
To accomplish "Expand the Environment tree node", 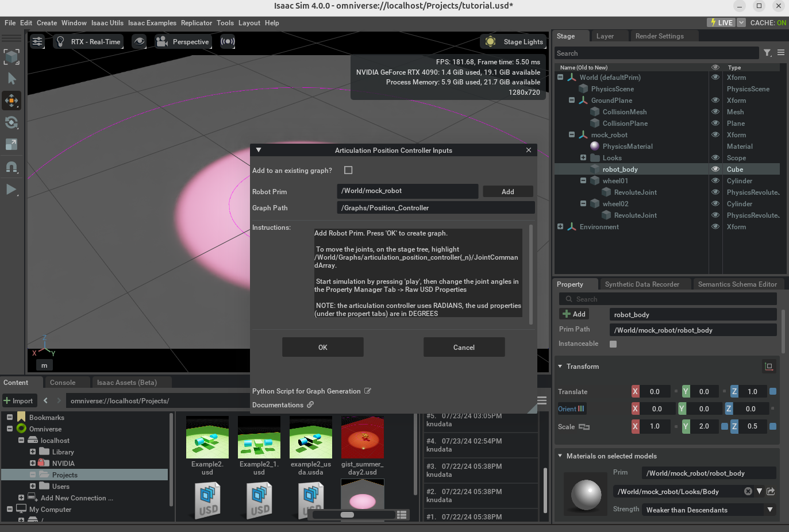I will click(560, 226).
